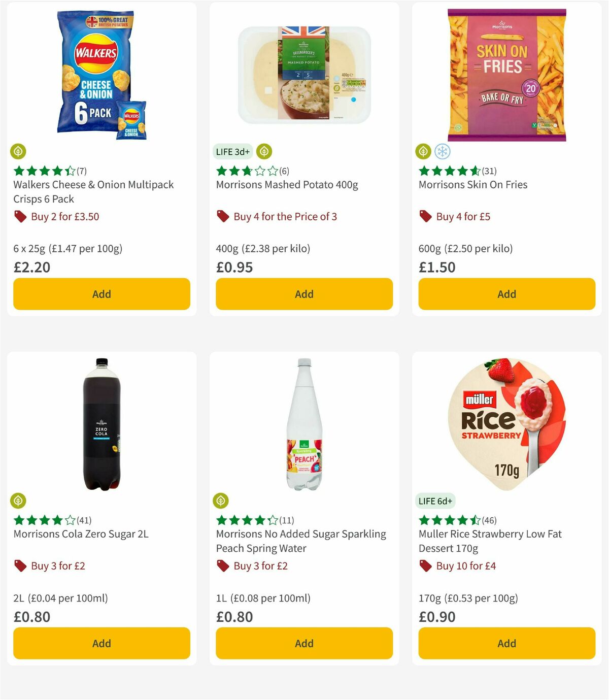Click the leaf icon on Peach Spring Water card

click(221, 501)
